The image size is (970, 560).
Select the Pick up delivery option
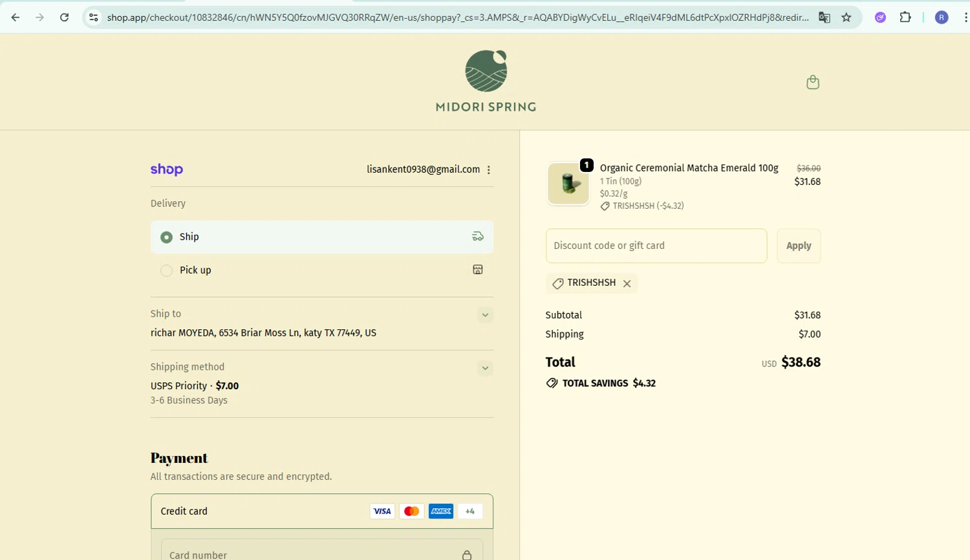pyautogui.click(x=322, y=270)
